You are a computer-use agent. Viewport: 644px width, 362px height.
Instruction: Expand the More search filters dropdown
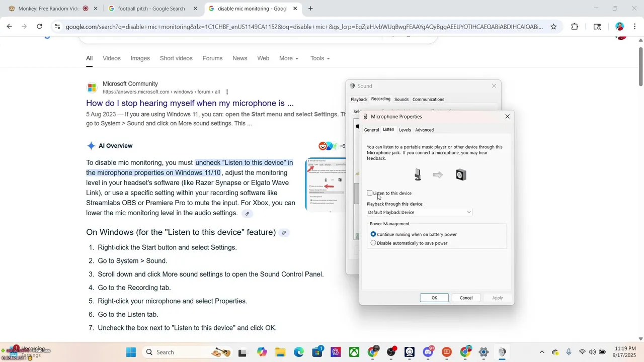[289, 58]
